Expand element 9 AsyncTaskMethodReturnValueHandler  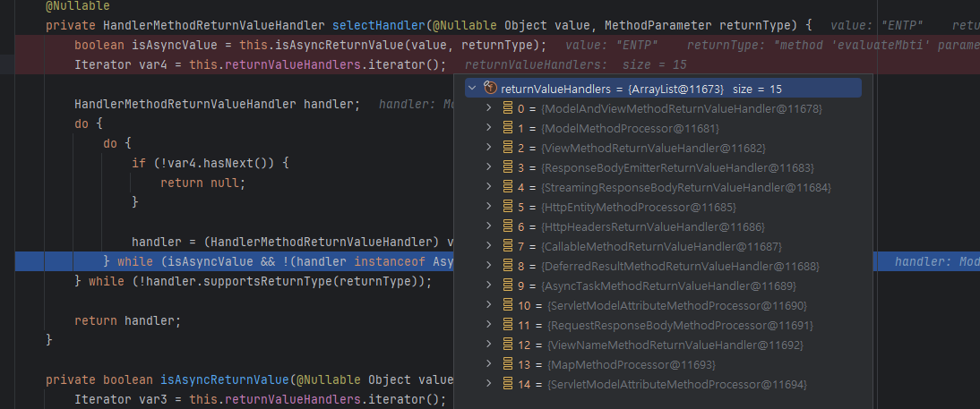[489, 286]
